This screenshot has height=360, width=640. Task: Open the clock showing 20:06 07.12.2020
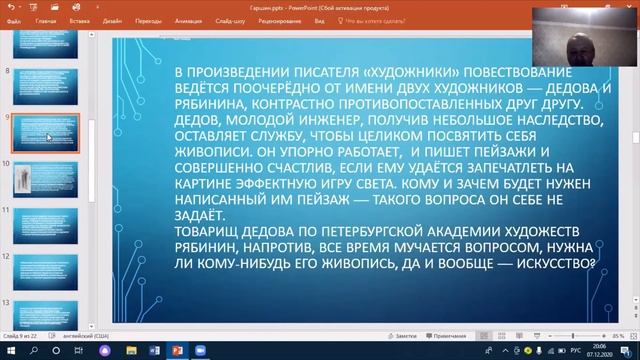point(600,351)
